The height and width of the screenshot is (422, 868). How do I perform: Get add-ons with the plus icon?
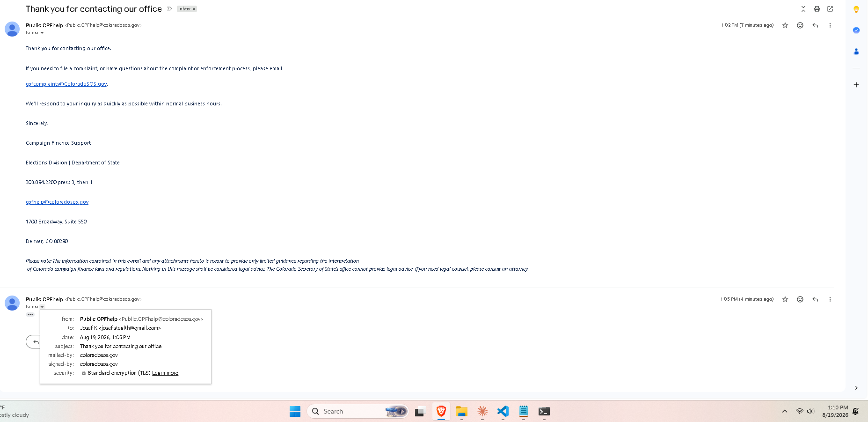[x=856, y=85]
